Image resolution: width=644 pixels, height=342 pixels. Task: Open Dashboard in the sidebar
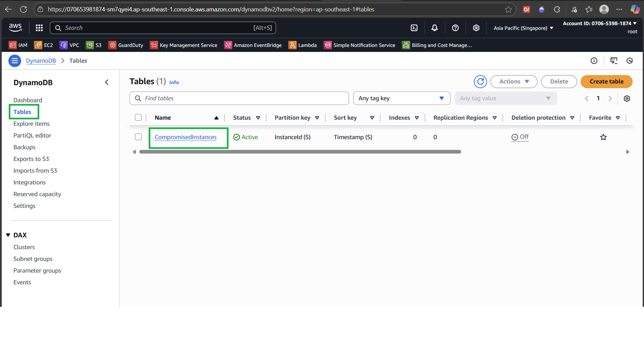click(28, 100)
